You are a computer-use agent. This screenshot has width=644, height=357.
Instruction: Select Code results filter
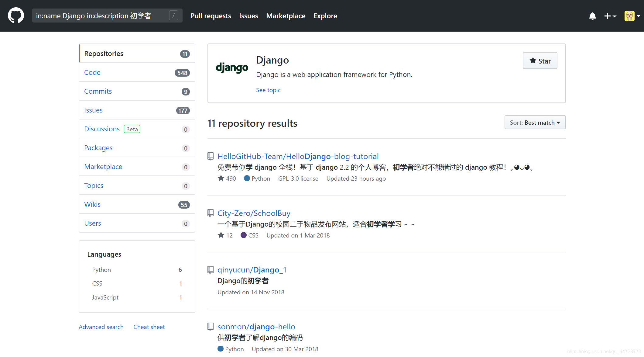[x=137, y=72]
